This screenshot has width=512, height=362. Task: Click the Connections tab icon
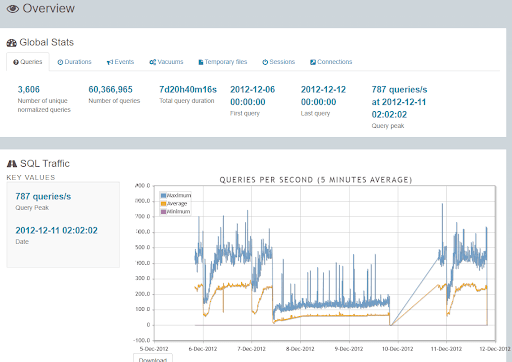[313, 62]
